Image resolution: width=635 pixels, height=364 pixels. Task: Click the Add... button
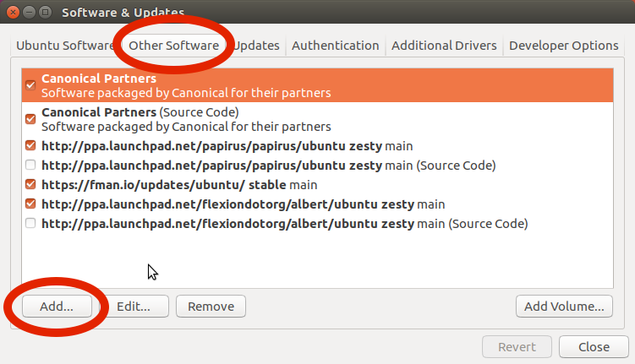pos(57,307)
